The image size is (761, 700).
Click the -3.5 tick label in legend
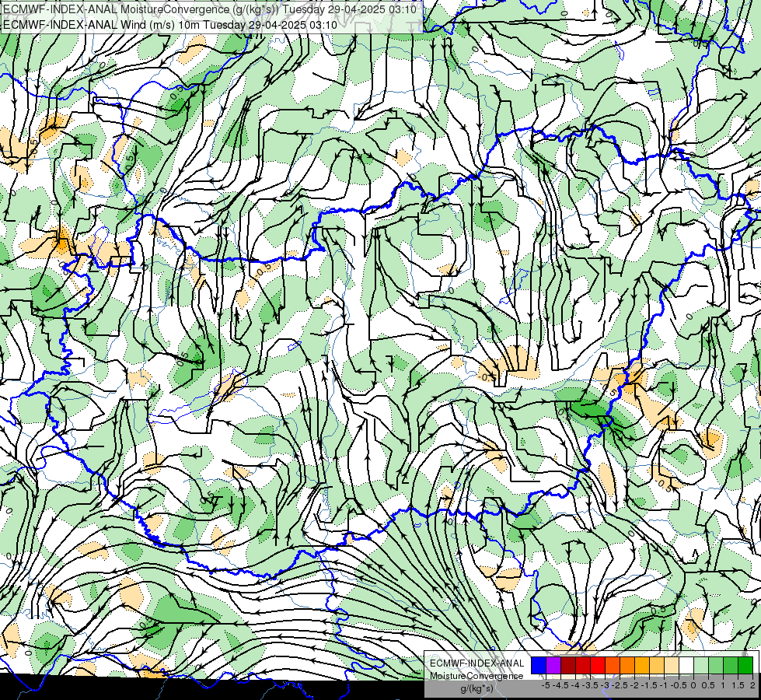[x=590, y=685]
